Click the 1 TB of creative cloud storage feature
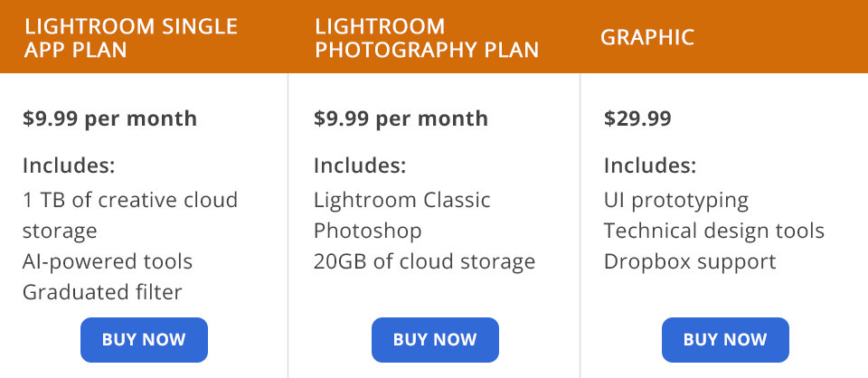868x378 pixels. (129, 215)
